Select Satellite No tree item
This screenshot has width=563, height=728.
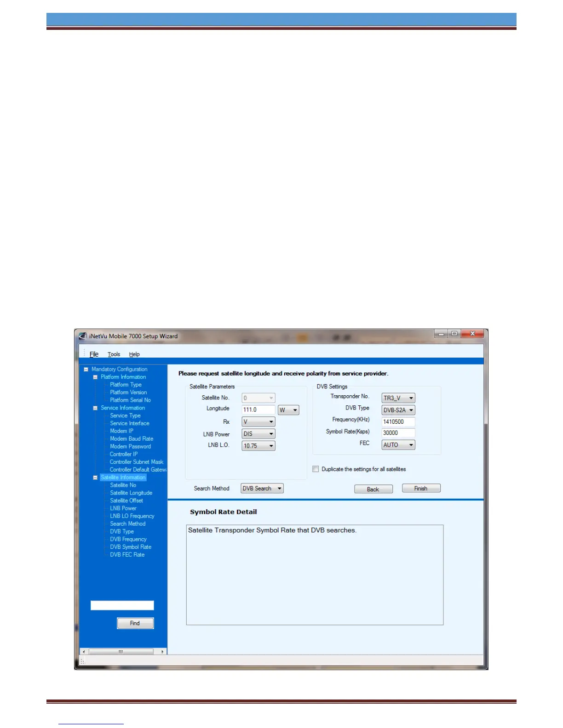(123, 485)
